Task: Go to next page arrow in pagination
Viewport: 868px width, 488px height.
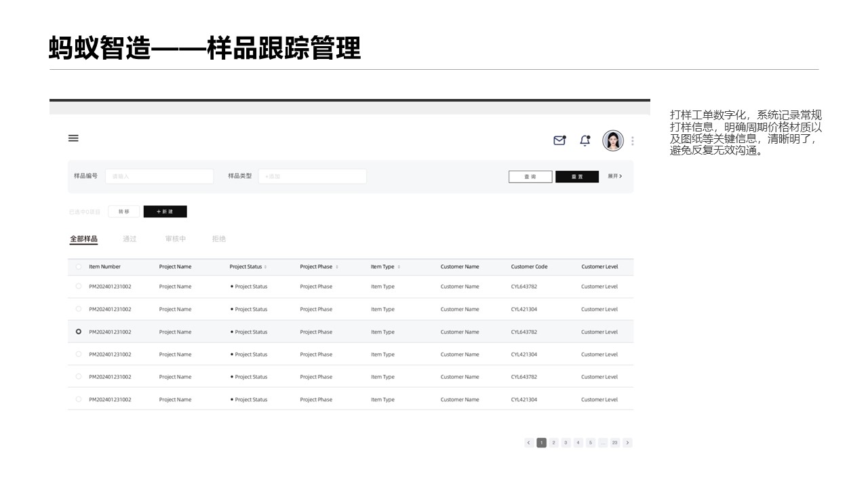Action: pyautogui.click(x=627, y=443)
